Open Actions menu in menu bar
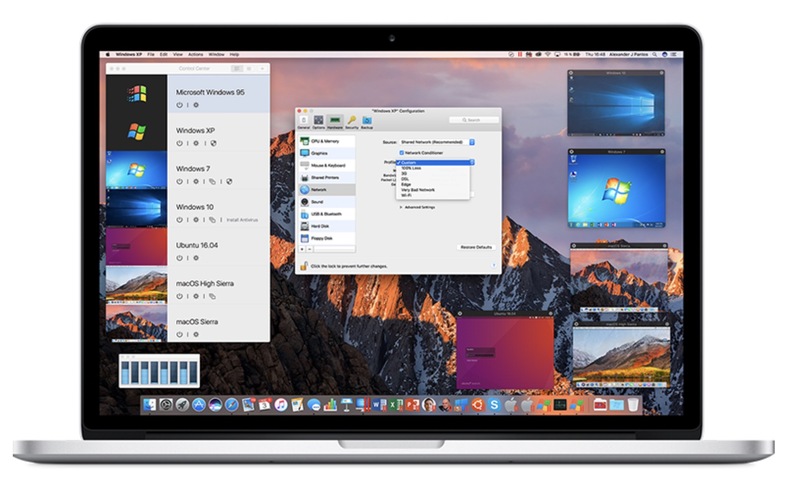Viewport: 800px width, 494px height. pos(195,54)
